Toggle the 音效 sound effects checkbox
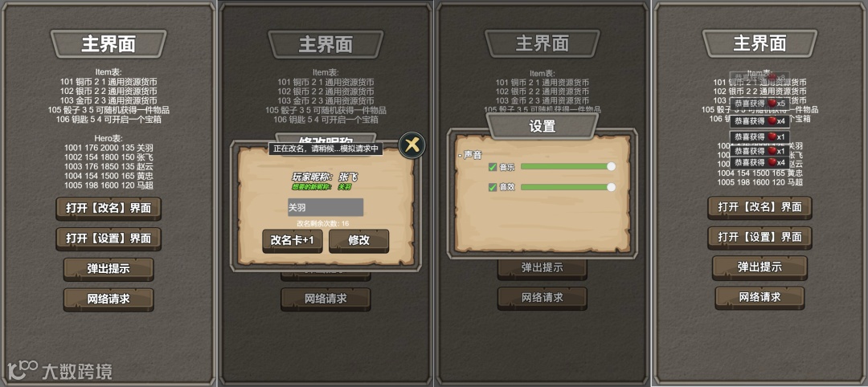Viewport: 868px width, 387px height. point(492,187)
